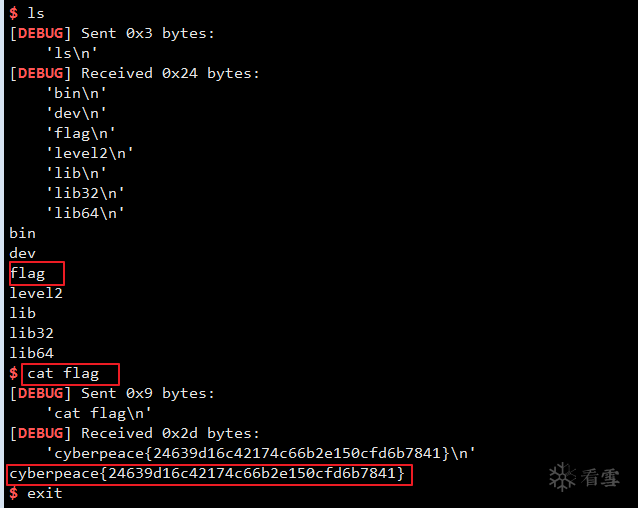This screenshot has height=508, width=638.
Task: Click the quoted 'lib64\n' debug string
Action: (85, 213)
